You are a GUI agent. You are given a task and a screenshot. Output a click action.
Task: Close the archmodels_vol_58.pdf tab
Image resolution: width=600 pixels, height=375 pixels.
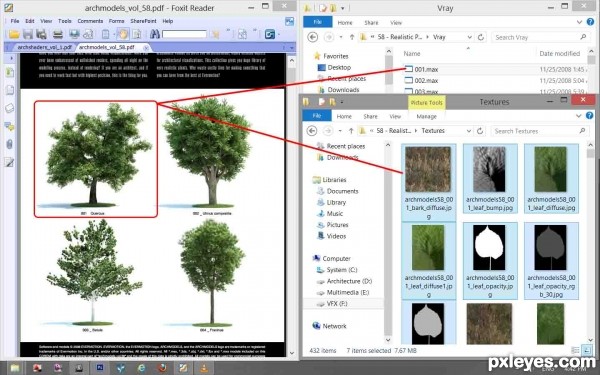(x=146, y=48)
